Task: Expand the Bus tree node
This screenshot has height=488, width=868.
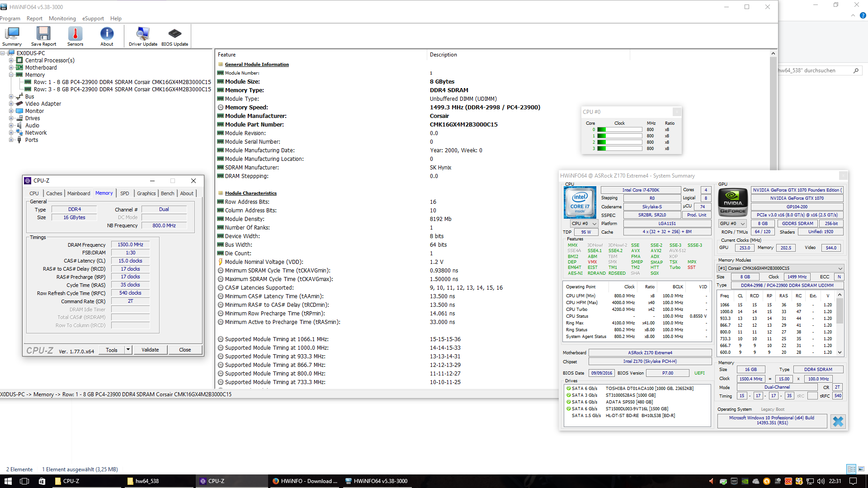Action: pyautogui.click(x=11, y=97)
